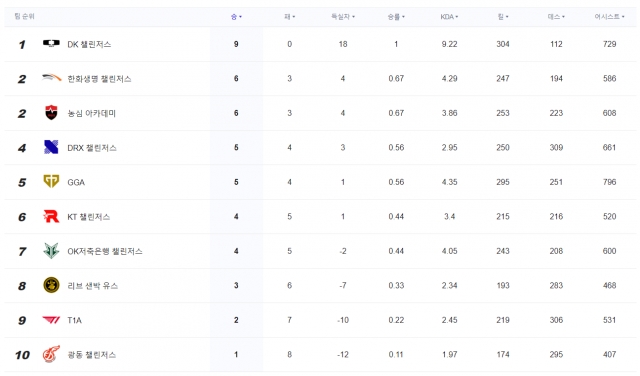Sort table by 킬 column
Screen dimensions: 640x376
[x=503, y=17]
